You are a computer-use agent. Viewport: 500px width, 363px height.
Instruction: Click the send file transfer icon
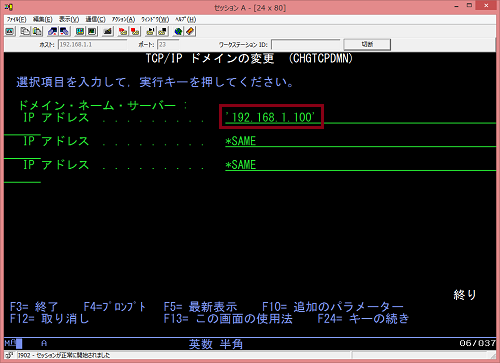point(52,32)
